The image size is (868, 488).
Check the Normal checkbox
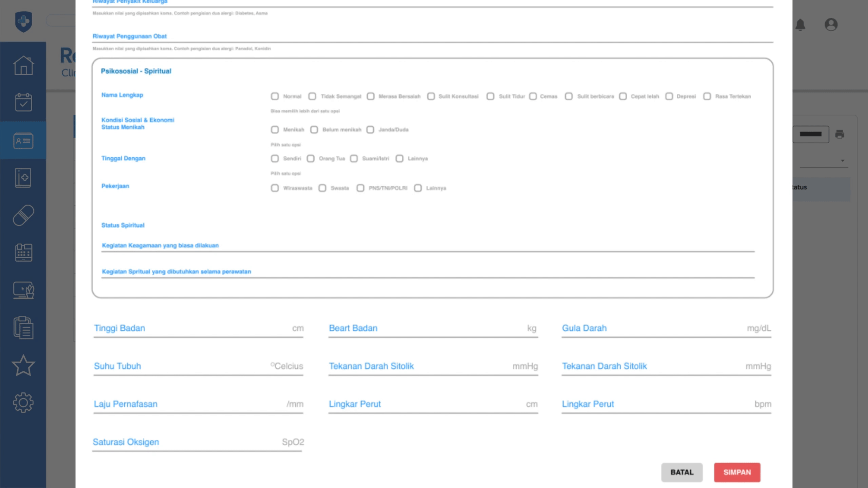point(275,96)
